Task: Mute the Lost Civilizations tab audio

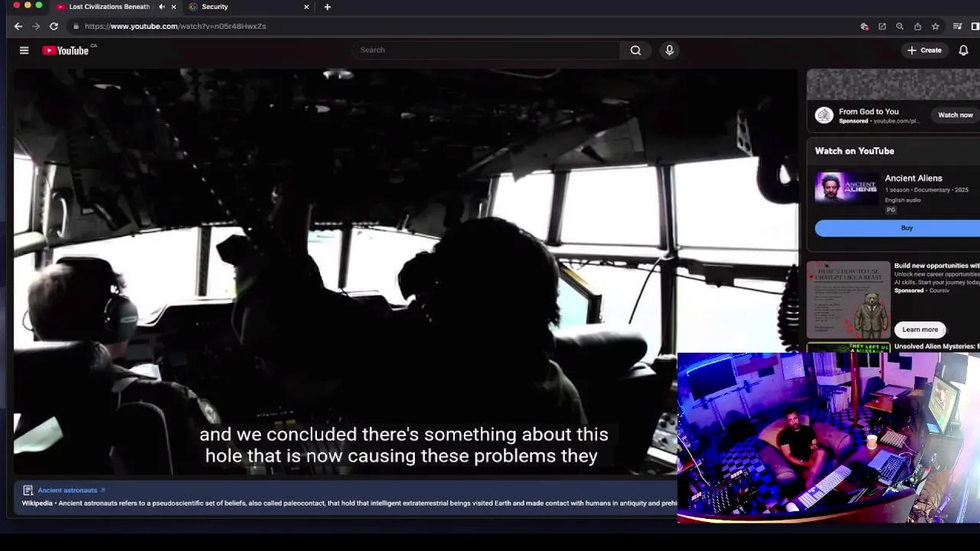Action: (x=162, y=7)
